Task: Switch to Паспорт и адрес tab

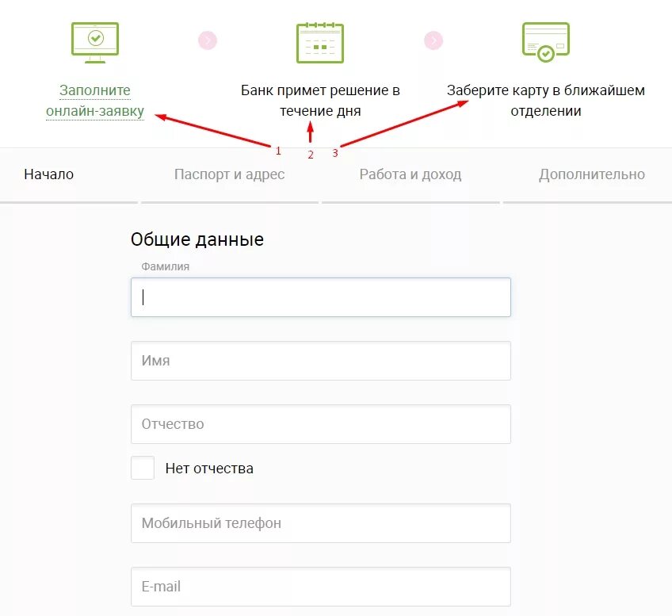Action: pyautogui.click(x=229, y=174)
